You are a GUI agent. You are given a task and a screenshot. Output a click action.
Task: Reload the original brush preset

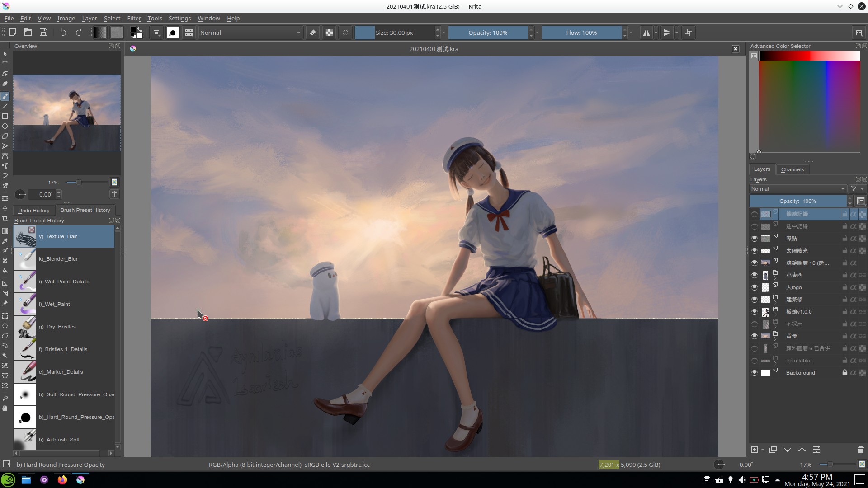(345, 33)
